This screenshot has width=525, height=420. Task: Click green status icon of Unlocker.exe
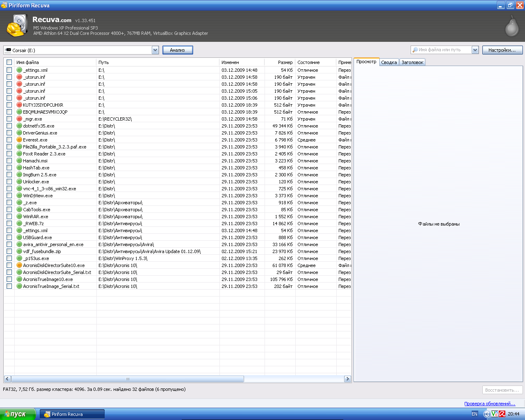(19, 182)
